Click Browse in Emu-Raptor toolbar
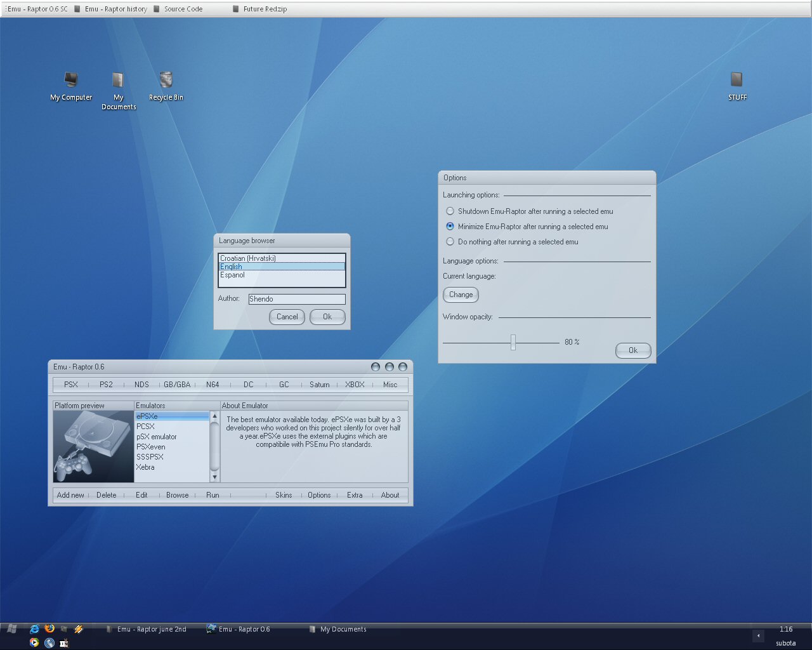The height and width of the screenshot is (650, 812). 177,495
